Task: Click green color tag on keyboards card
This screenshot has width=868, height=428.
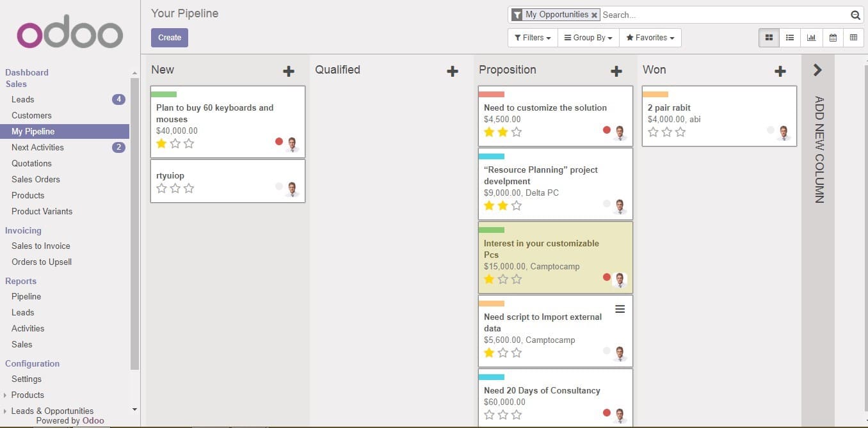Action: click(x=164, y=95)
